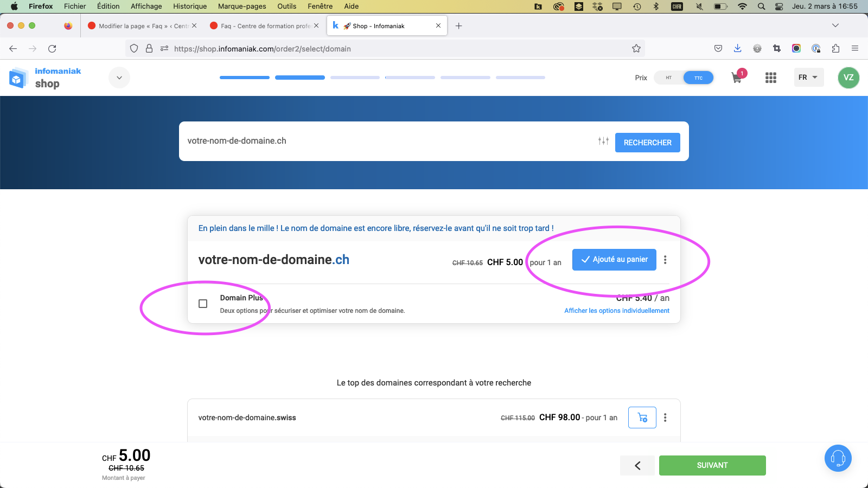Click the back arrow beside SUIVANT
The height and width of the screenshot is (488, 868).
point(637,465)
